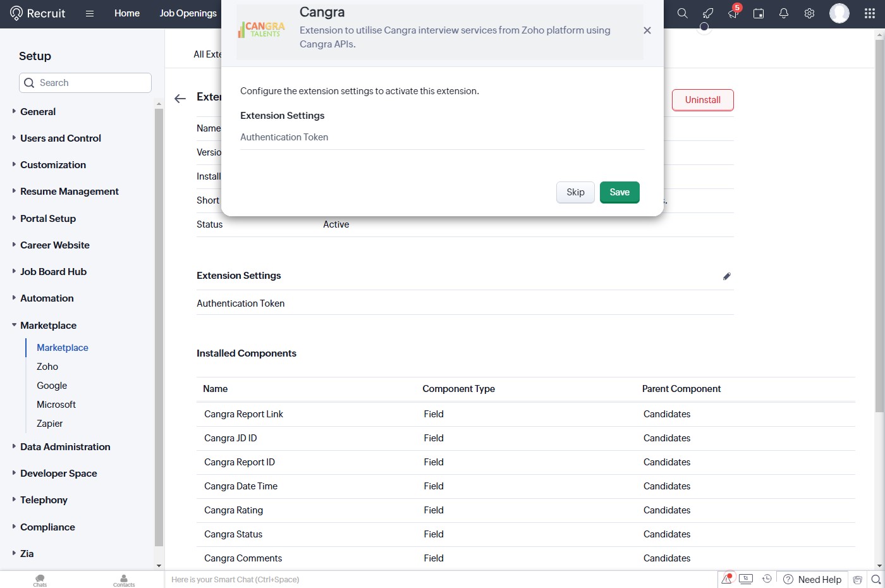Expand the Automation section
Viewport: 885px width, 588px height.
pos(47,298)
